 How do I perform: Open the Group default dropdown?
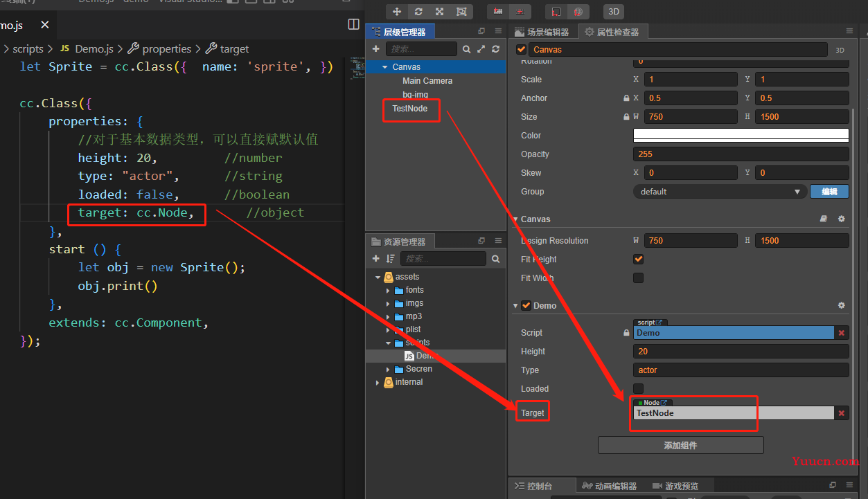point(720,192)
